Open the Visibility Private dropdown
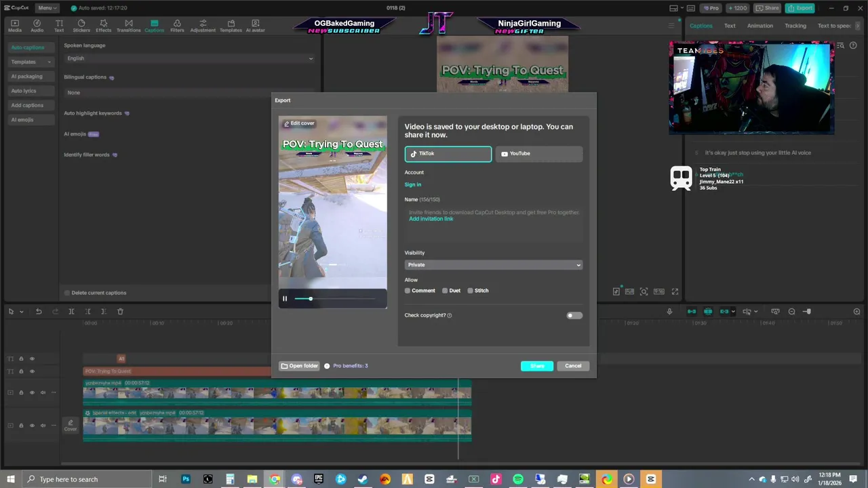The height and width of the screenshot is (488, 868). click(x=493, y=265)
